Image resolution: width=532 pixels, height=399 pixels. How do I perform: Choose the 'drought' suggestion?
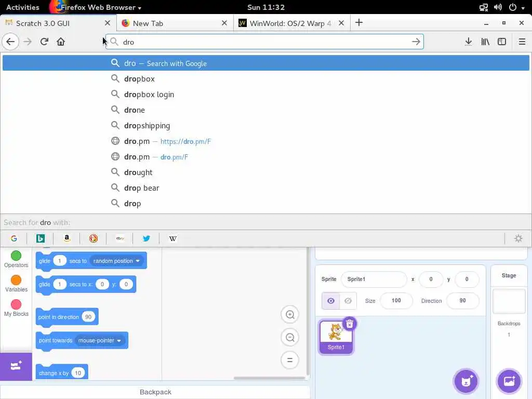(265, 172)
